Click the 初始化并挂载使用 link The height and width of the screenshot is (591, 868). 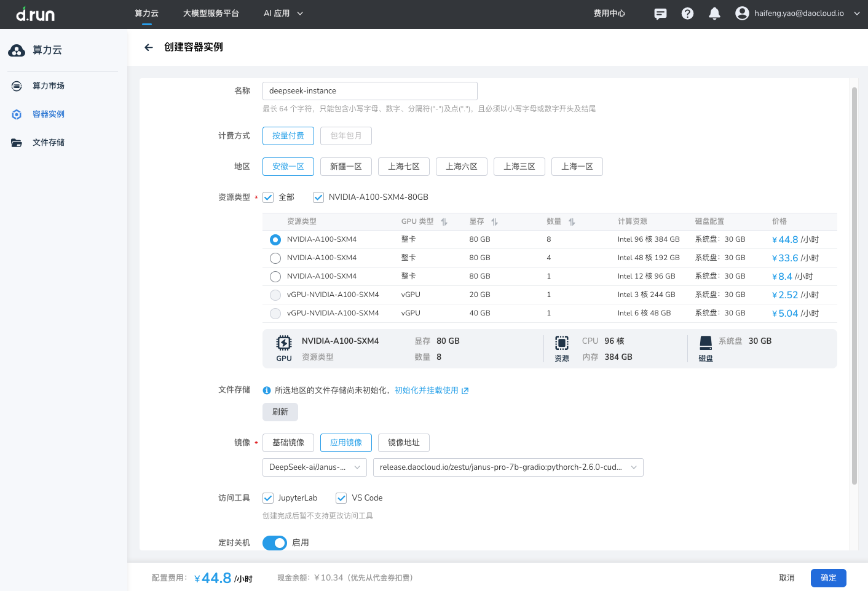(427, 391)
